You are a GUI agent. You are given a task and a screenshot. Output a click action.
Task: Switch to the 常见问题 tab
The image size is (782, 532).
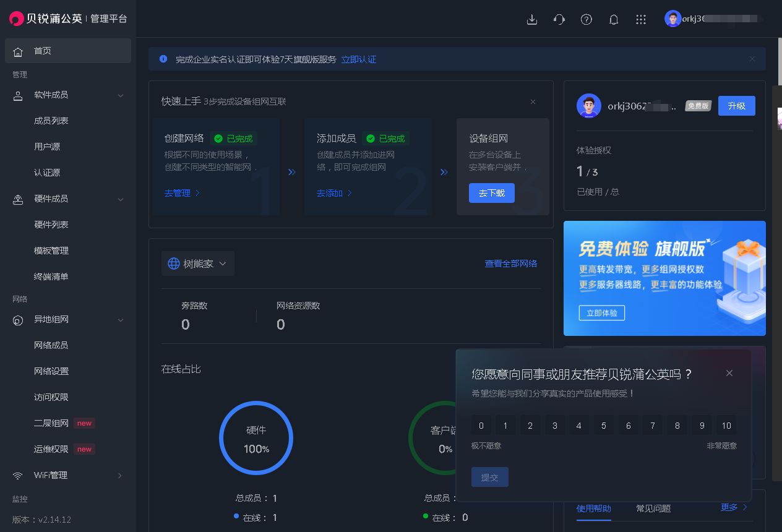pos(653,508)
